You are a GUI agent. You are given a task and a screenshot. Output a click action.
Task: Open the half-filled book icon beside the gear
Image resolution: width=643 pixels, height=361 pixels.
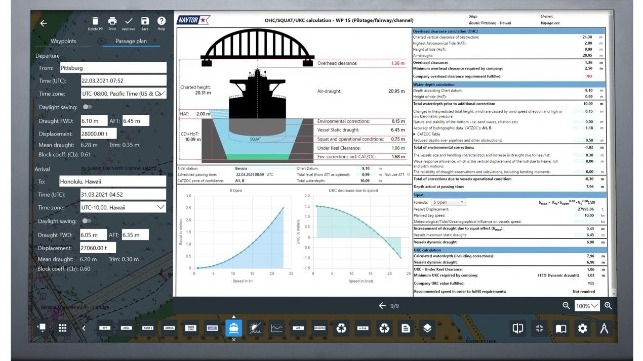pyautogui.click(x=561, y=328)
